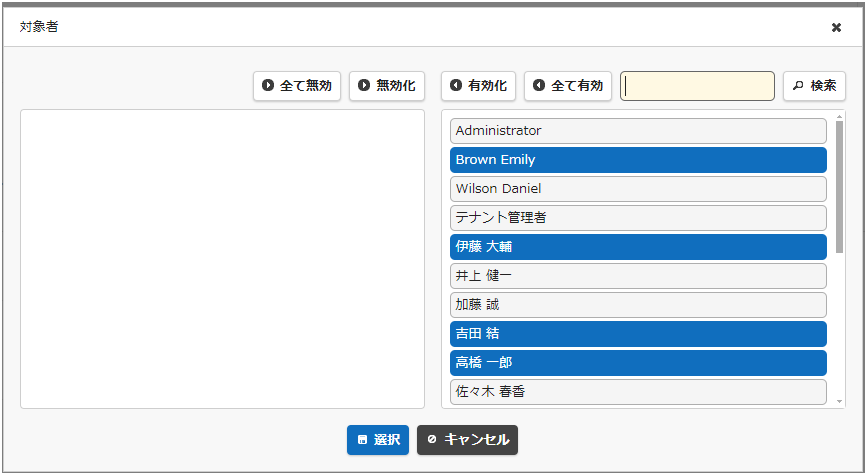867x475 pixels.
Task: Click the scrollbar down arrow
Action: click(839, 402)
